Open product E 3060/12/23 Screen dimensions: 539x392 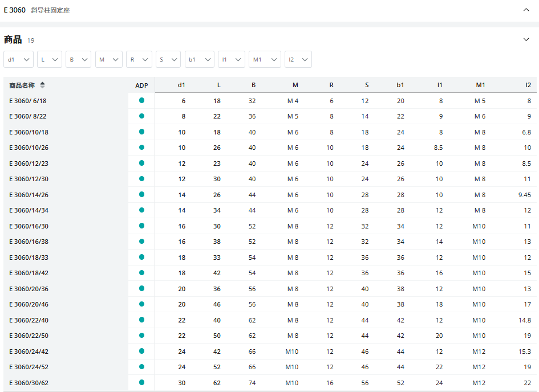(29, 164)
